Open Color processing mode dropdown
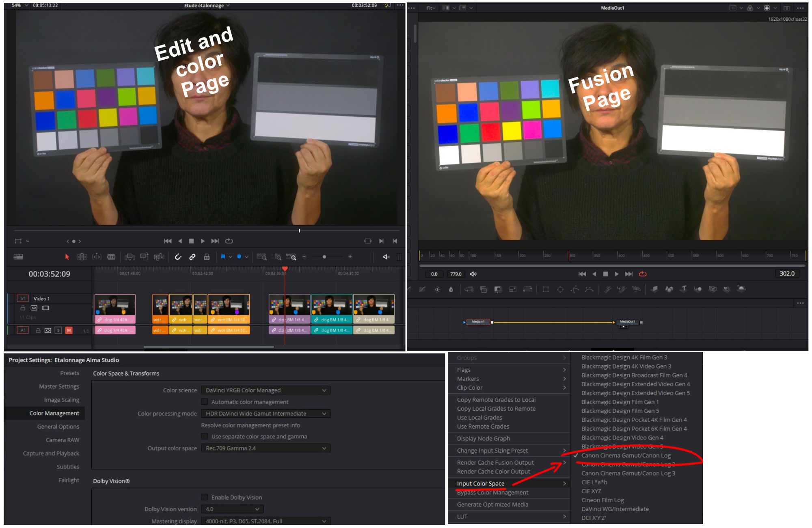 [x=266, y=414]
